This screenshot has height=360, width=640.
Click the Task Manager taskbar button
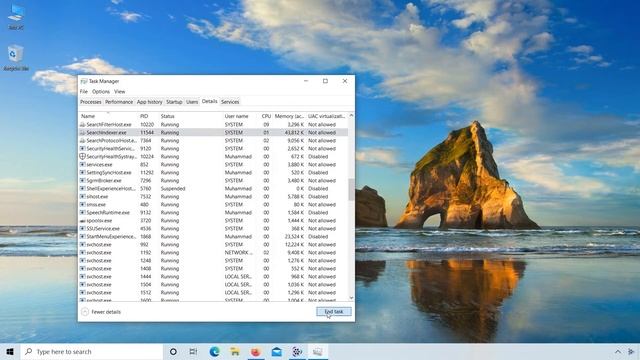(318, 351)
